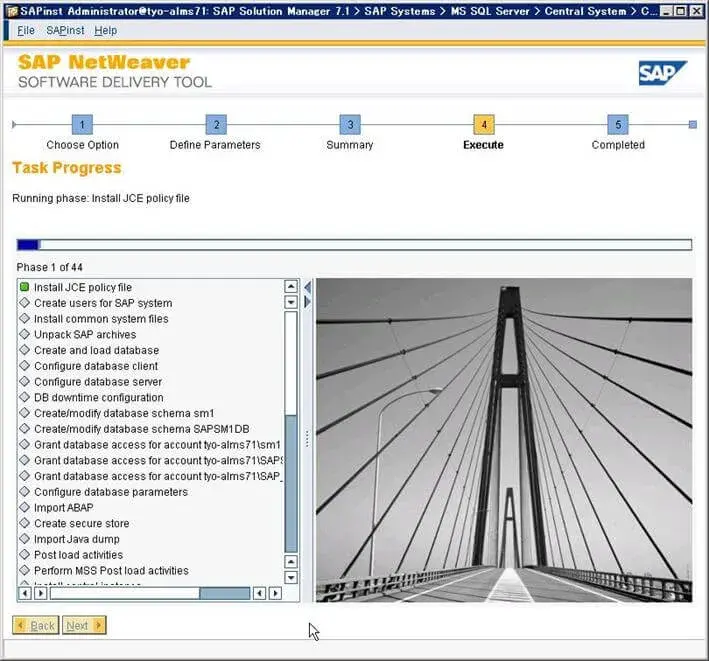Click the diamond icon of Post load activities

24,554
